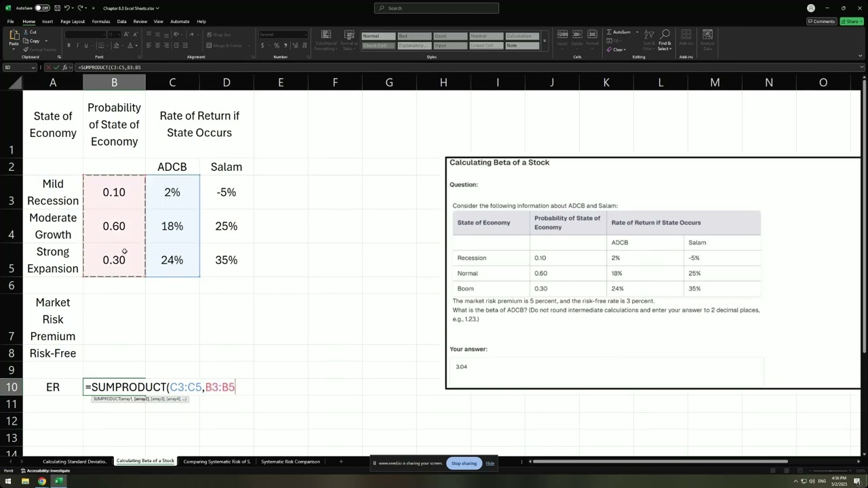Open the Name Box dropdown
The image size is (868, 488).
[x=33, y=68]
